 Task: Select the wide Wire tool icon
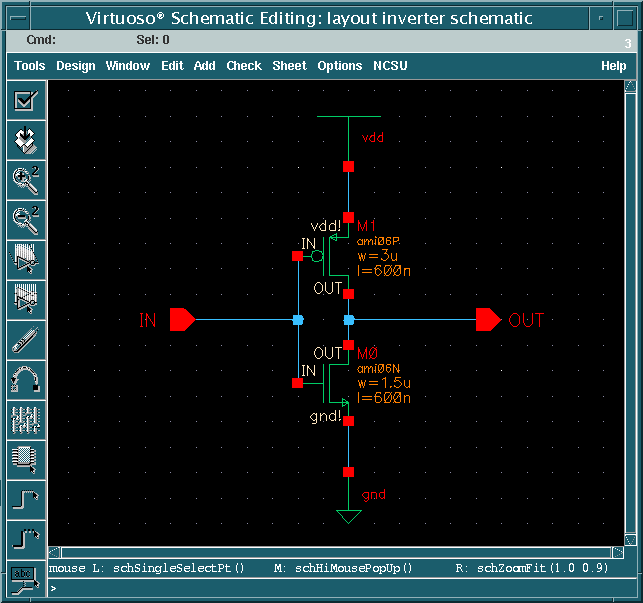(26, 540)
